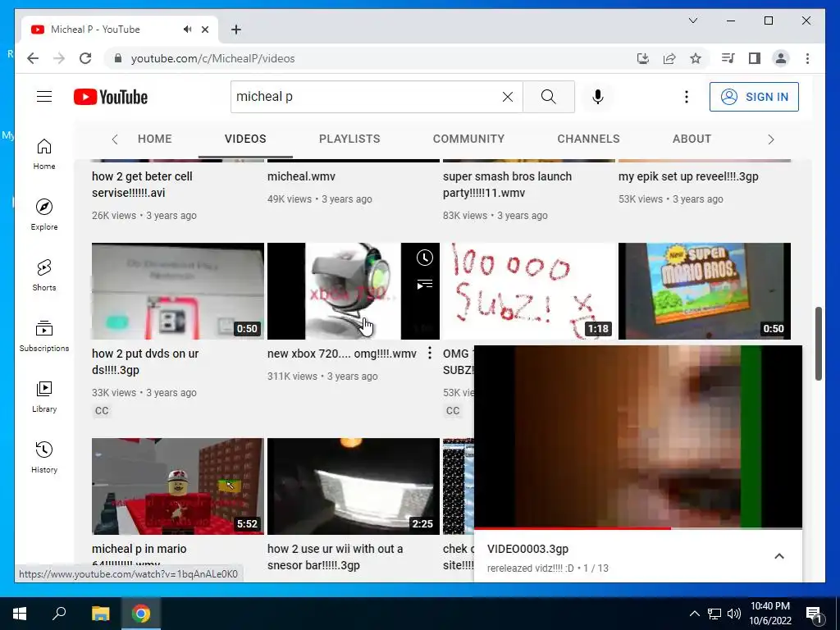840x630 pixels.
Task: Click the taskbar volume icon
Action: [x=734, y=614]
